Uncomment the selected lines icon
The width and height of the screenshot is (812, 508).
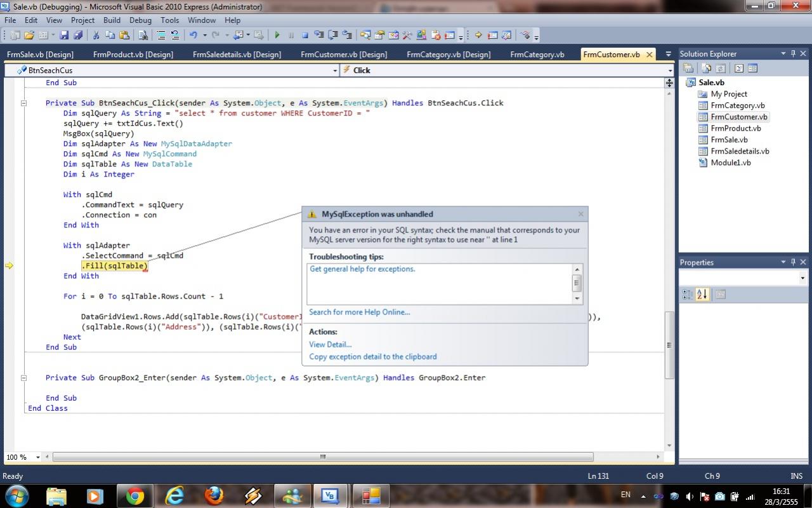tap(175, 36)
